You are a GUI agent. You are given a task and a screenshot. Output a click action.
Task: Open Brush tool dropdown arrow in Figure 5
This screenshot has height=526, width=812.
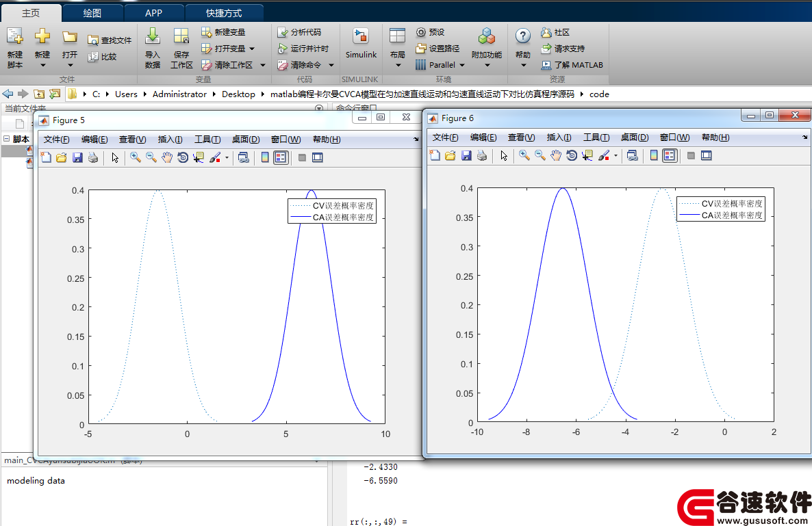[x=227, y=158]
